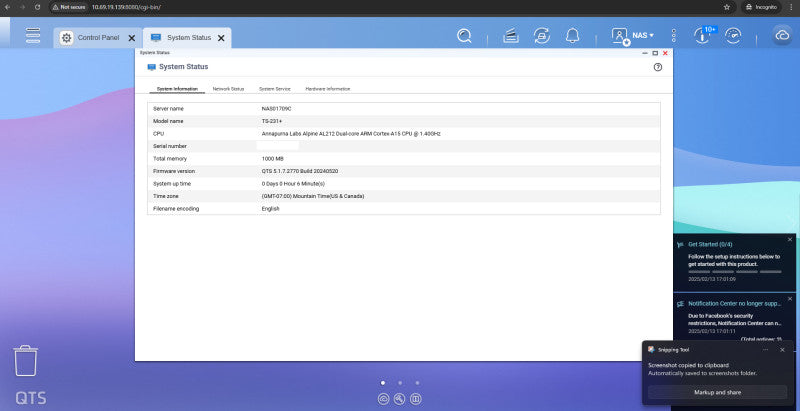This screenshot has width=800, height=411.
Task: Click the Serial number row label
Action: [170, 146]
